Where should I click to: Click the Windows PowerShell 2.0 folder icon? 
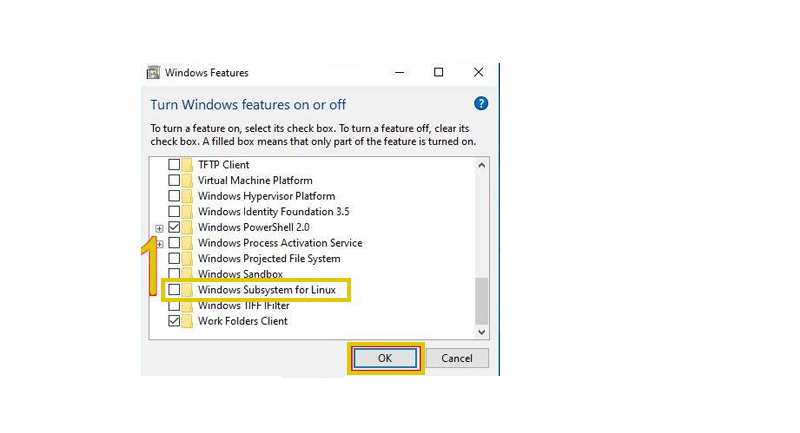tap(187, 227)
